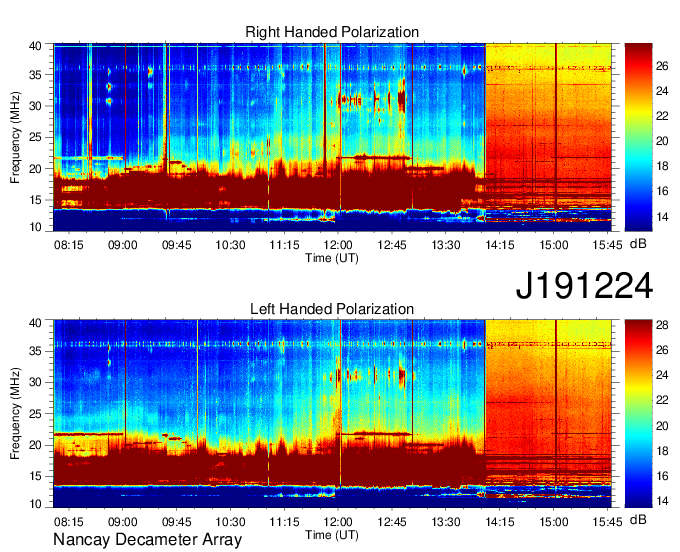Click the 12:00 tick on Left Handed time axis

338,522
